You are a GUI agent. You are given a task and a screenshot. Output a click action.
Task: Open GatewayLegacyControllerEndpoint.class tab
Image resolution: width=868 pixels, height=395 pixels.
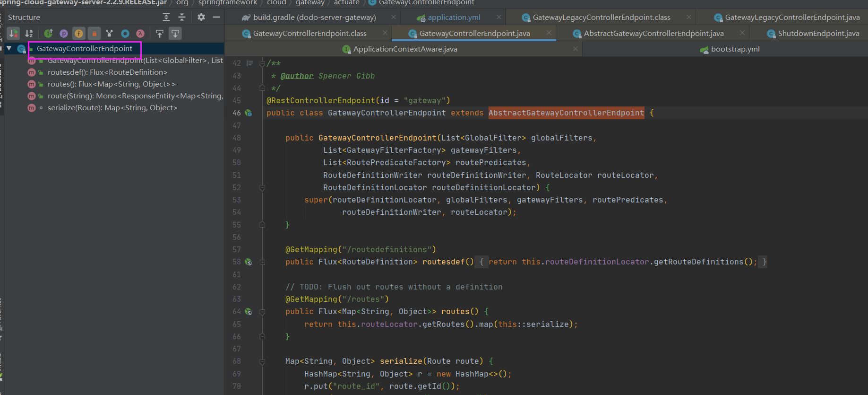(601, 18)
